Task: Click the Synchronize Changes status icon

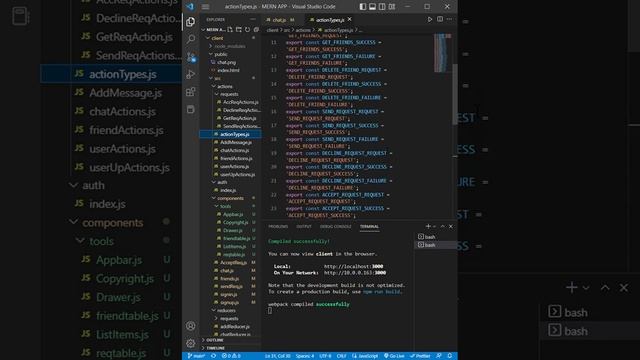Action: tap(213, 356)
